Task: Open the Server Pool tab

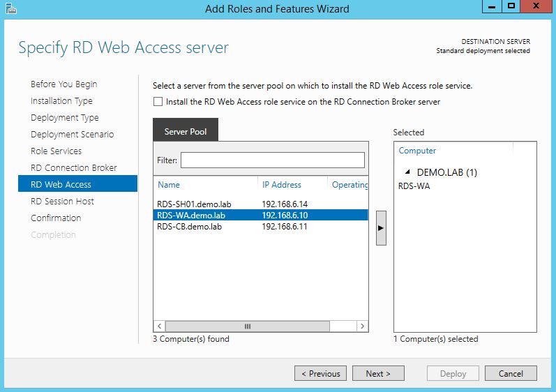Action: [186, 131]
